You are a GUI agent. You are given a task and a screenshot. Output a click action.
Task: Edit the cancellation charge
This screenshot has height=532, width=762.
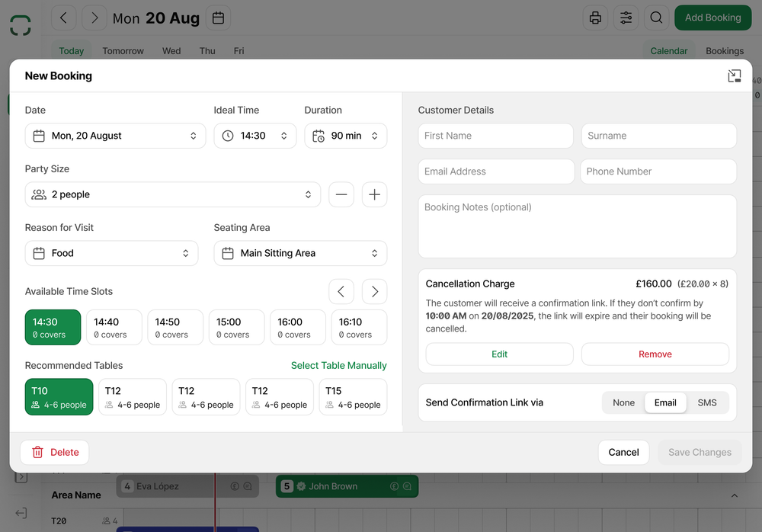click(499, 354)
